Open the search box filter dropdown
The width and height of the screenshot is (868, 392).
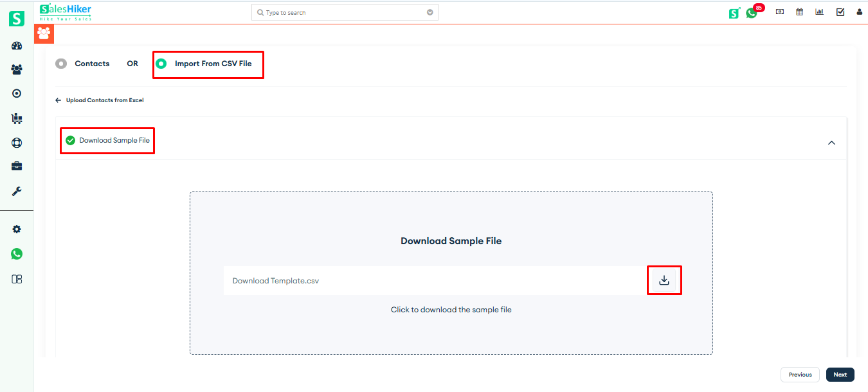click(x=429, y=12)
